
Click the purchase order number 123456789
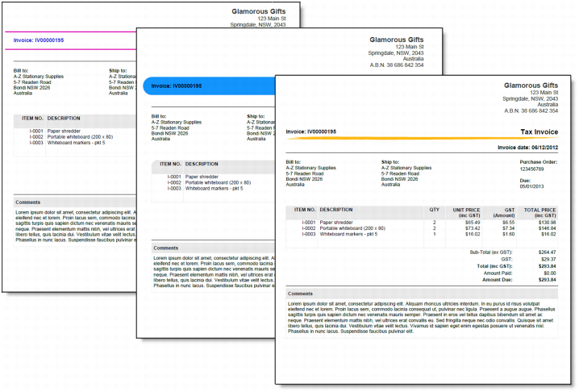(531, 169)
